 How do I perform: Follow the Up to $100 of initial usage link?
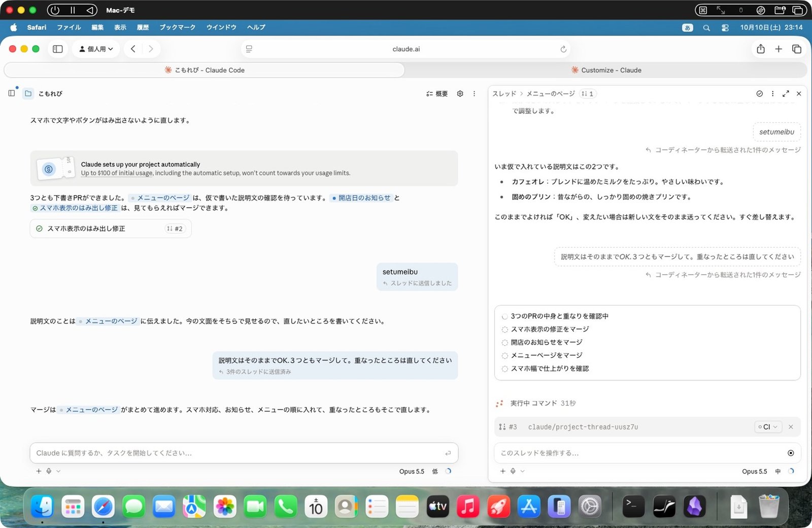117,173
